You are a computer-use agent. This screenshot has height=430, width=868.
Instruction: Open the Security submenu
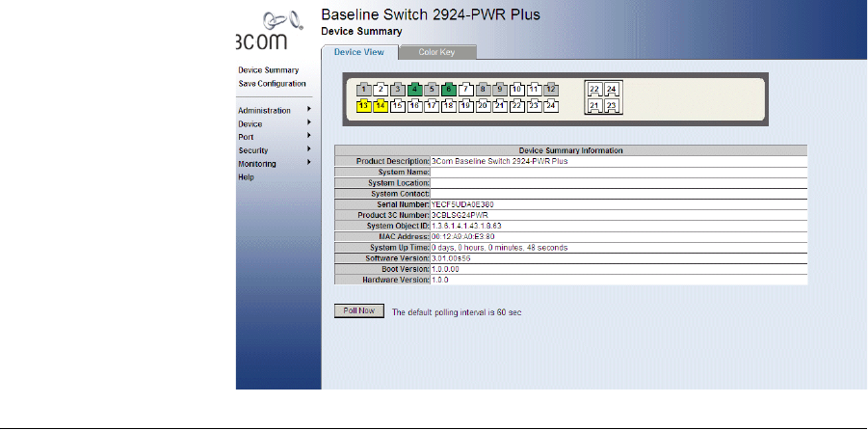(x=253, y=150)
